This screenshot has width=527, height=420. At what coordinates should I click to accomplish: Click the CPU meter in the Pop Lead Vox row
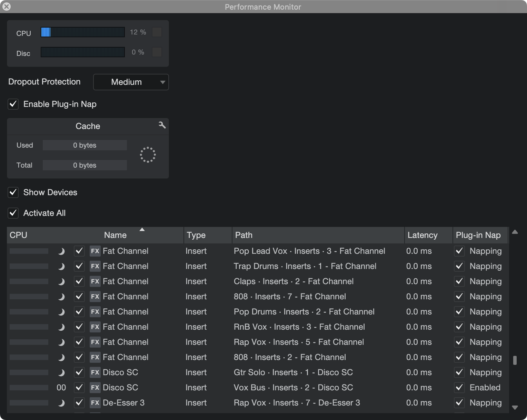pyautogui.click(x=29, y=251)
